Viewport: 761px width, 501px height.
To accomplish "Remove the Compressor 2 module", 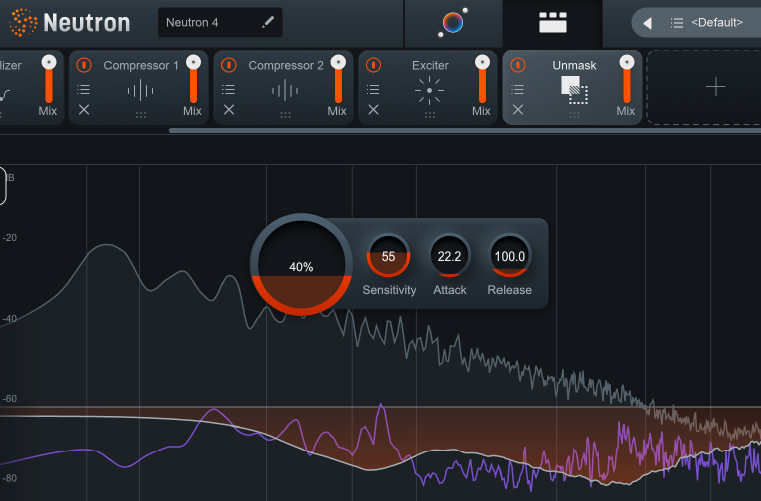I will (229, 110).
